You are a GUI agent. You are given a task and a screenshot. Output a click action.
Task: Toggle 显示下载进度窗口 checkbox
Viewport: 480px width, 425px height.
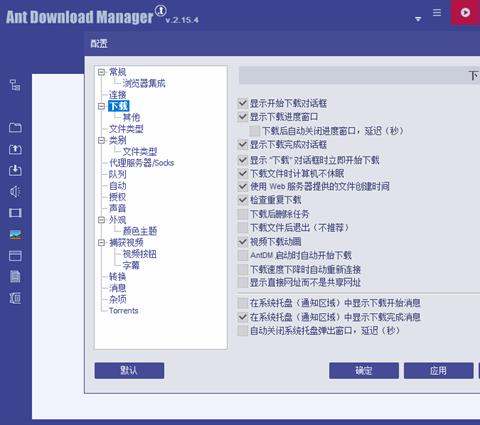click(243, 117)
